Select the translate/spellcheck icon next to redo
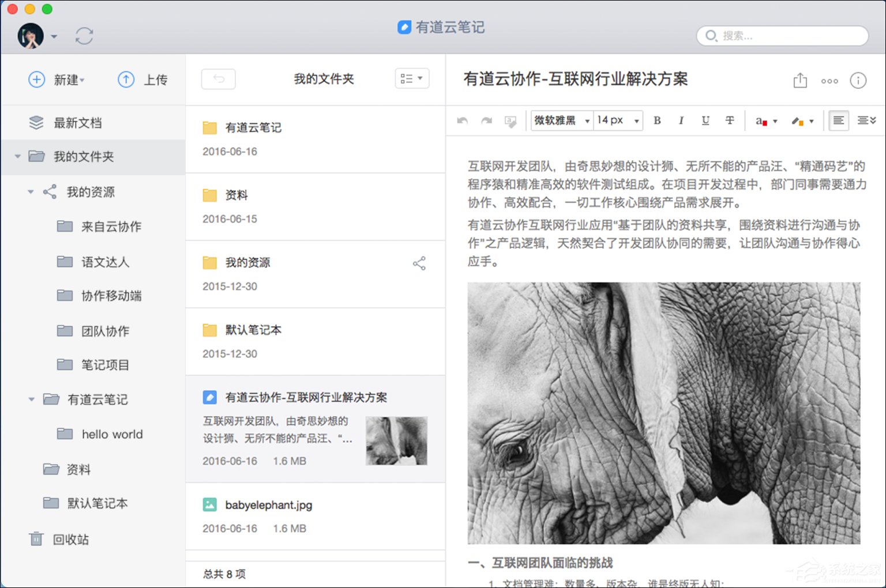Screen dimensions: 886x588 point(510,120)
